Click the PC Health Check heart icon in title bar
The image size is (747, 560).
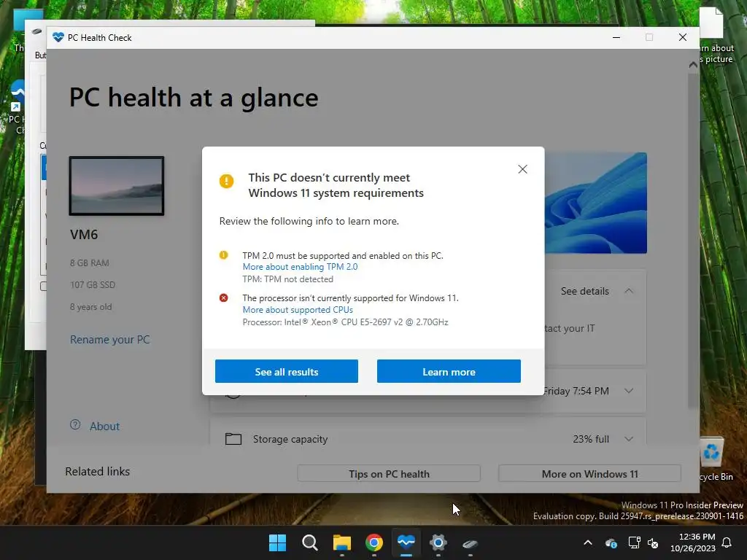(x=58, y=37)
